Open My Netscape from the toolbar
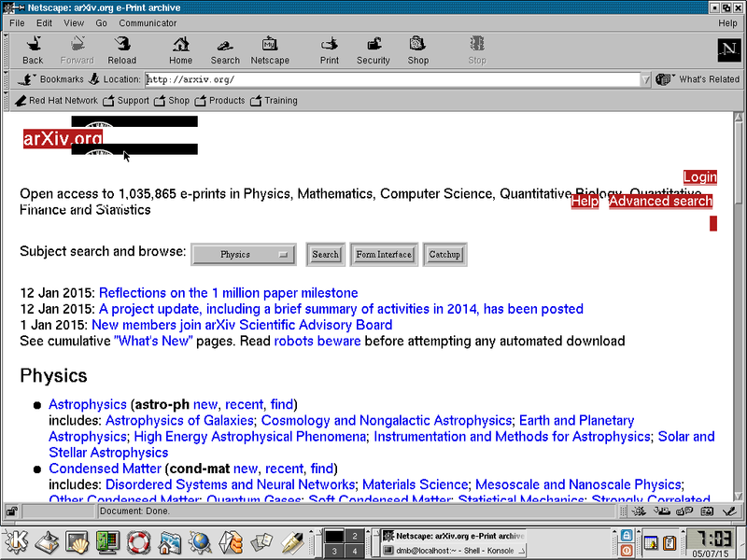This screenshot has height=560, width=747. pos(270,50)
